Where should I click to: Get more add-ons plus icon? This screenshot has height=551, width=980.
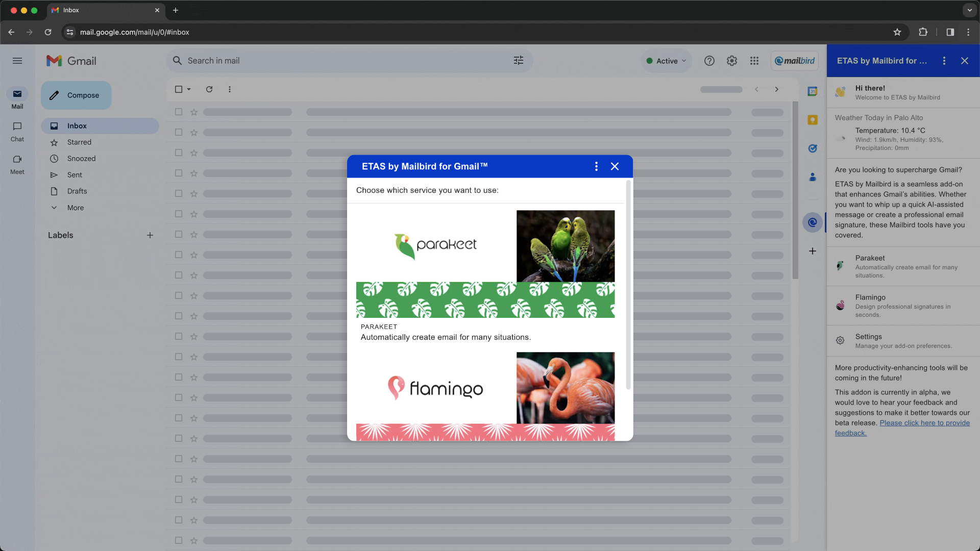tap(813, 251)
